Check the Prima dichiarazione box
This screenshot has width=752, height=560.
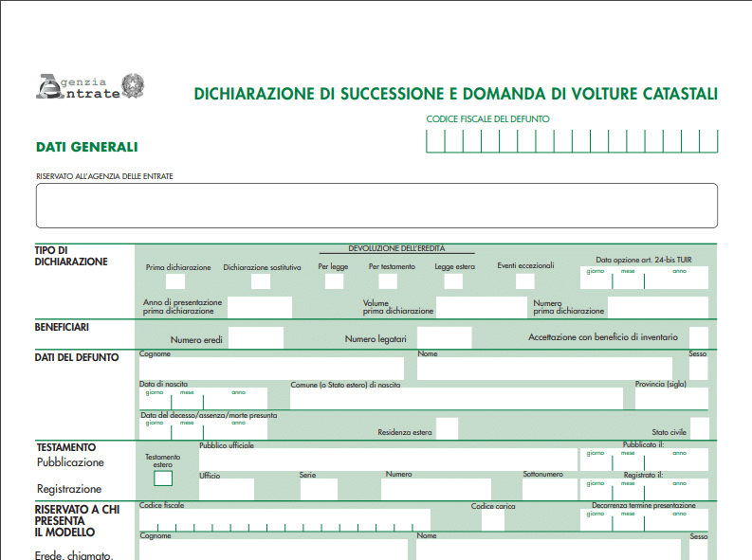175,281
